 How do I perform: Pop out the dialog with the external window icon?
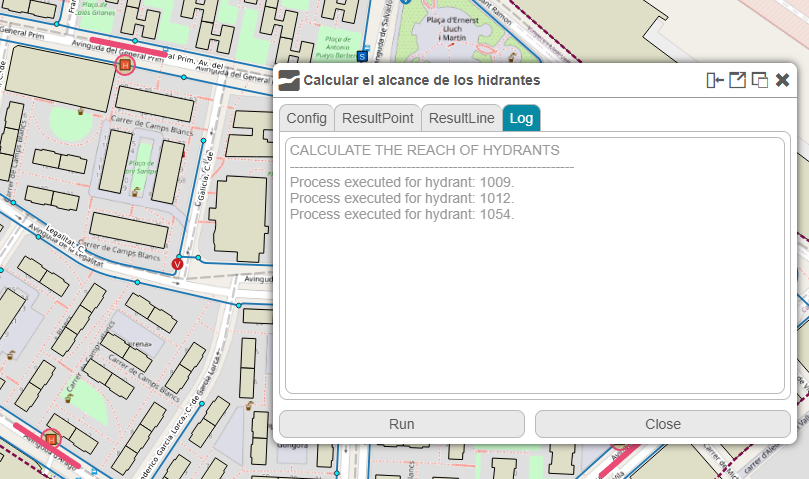pyautogui.click(x=737, y=81)
